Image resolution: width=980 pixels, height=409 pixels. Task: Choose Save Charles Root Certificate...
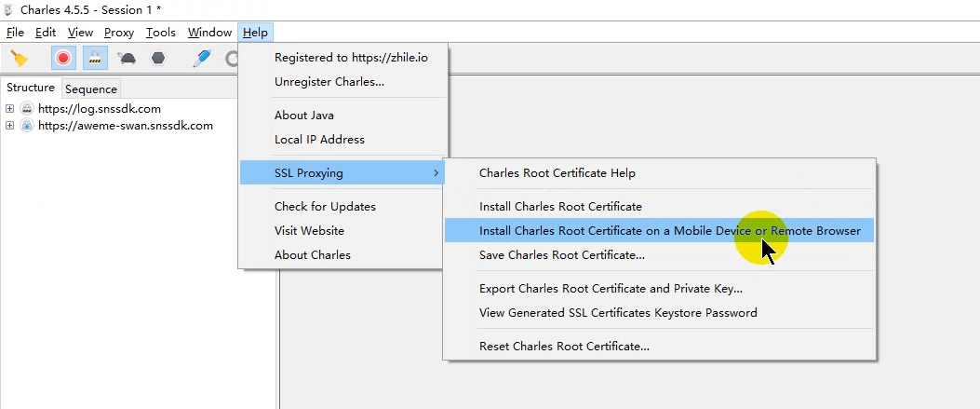coord(561,254)
